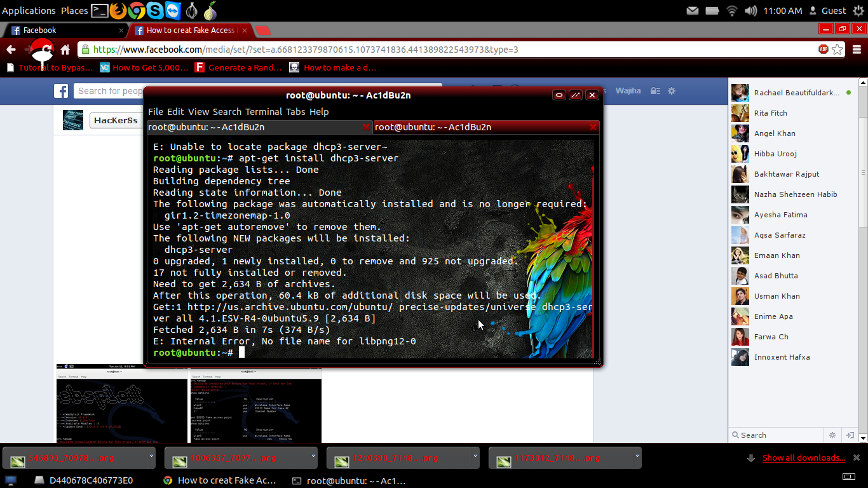Select the 'How to creat Fake Access' tab
This screenshot has height=488, width=868.
(x=192, y=30)
